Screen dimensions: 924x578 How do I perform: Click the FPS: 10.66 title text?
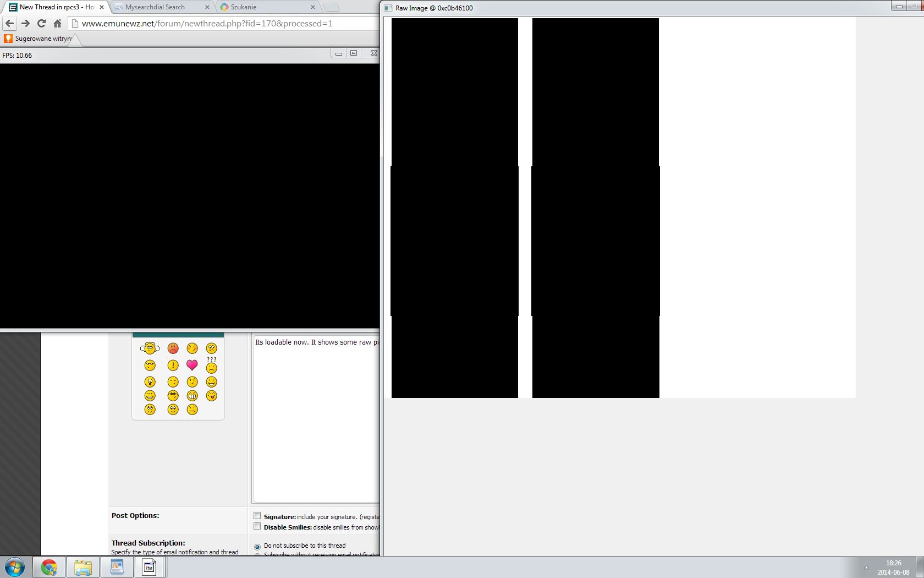pyautogui.click(x=17, y=56)
